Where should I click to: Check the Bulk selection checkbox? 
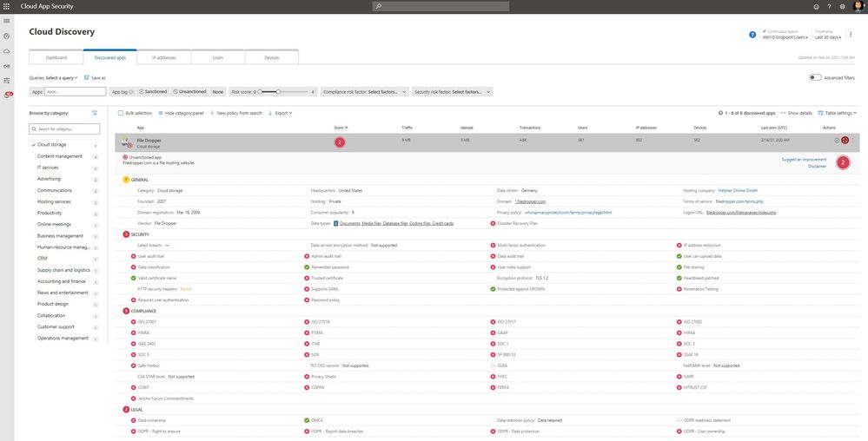tap(121, 113)
